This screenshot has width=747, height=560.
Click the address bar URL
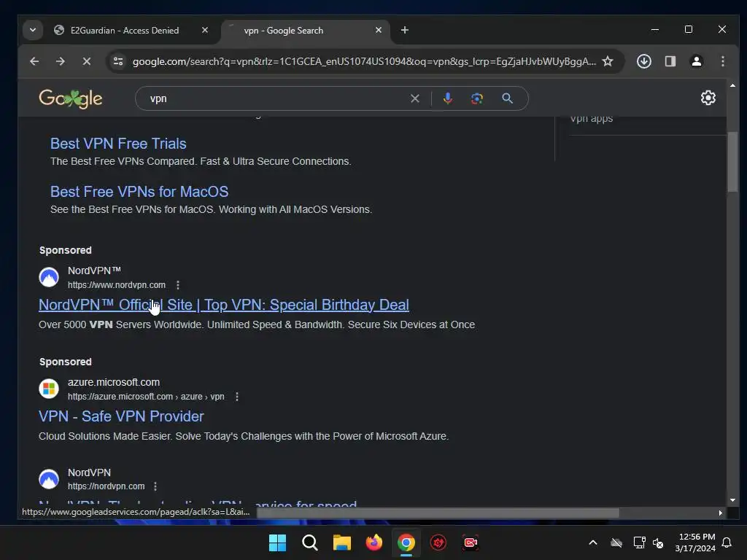[x=364, y=61]
